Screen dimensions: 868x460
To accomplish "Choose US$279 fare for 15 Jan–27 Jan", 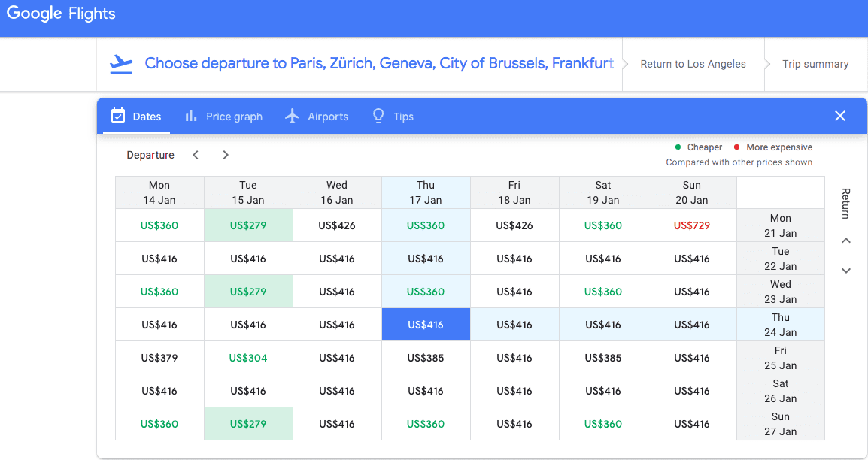I will (x=248, y=424).
